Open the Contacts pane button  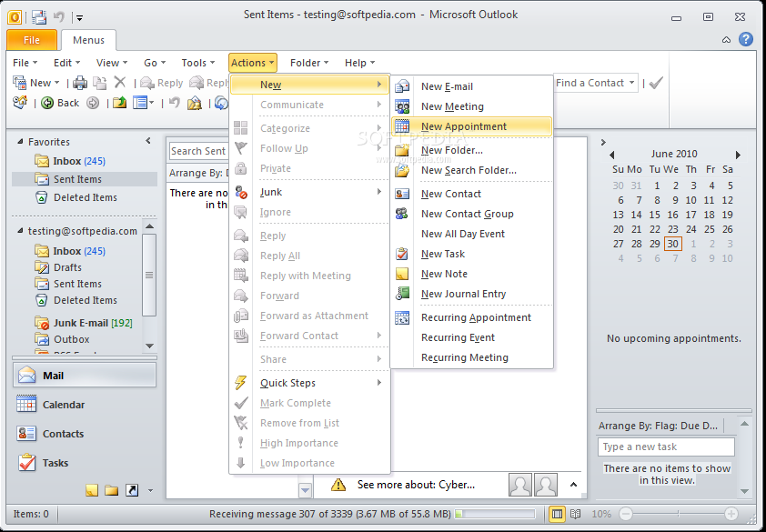pos(84,434)
